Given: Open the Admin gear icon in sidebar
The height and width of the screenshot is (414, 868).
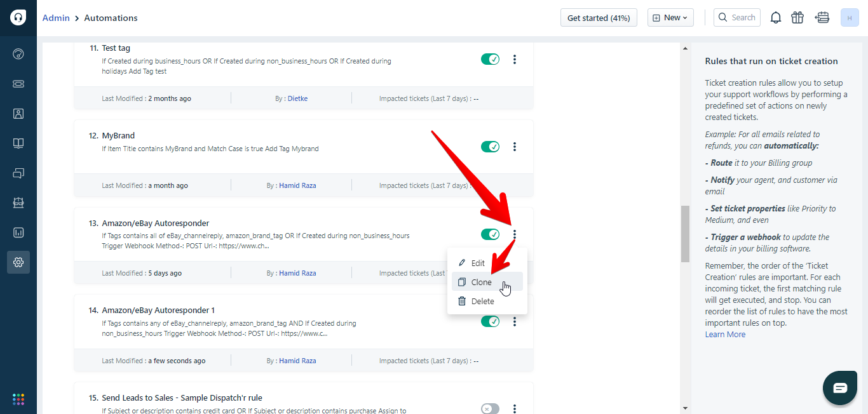Looking at the screenshot, I should click(x=18, y=262).
